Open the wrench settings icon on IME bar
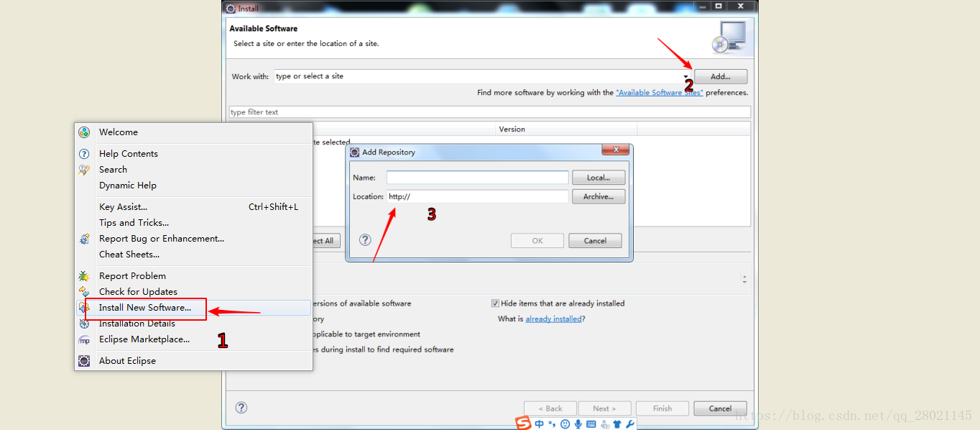The width and height of the screenshot is (980, 430). tap(630, 424)
